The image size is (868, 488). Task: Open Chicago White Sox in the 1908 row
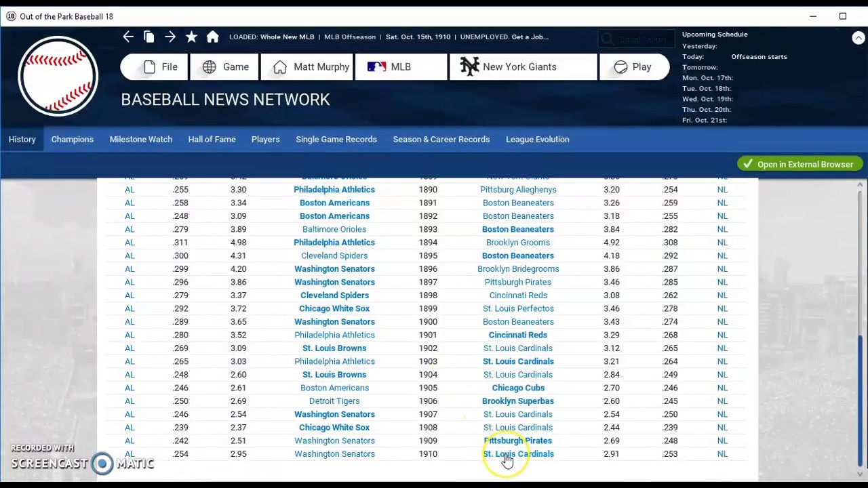(334, 428)
